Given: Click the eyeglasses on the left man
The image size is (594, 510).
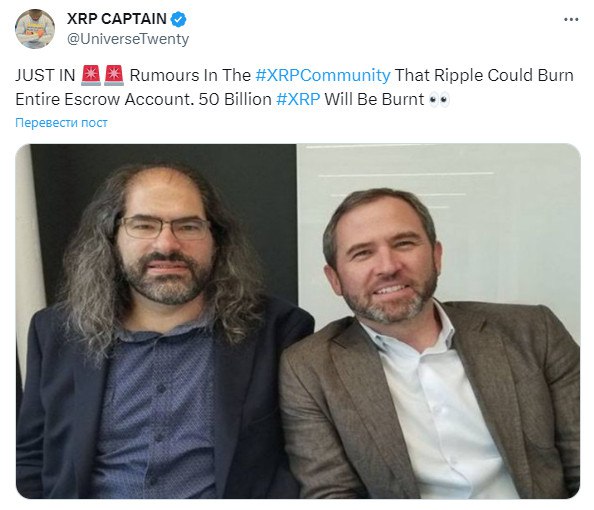Looking at the screenshot, I should click(x=164, y=227).
